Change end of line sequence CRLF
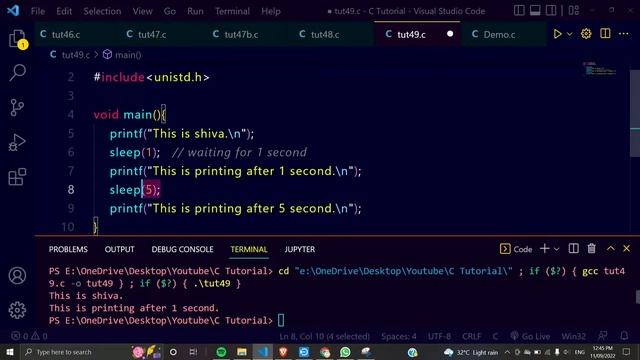The width and height of the screenshot is (640, 360). coord(471,336)
